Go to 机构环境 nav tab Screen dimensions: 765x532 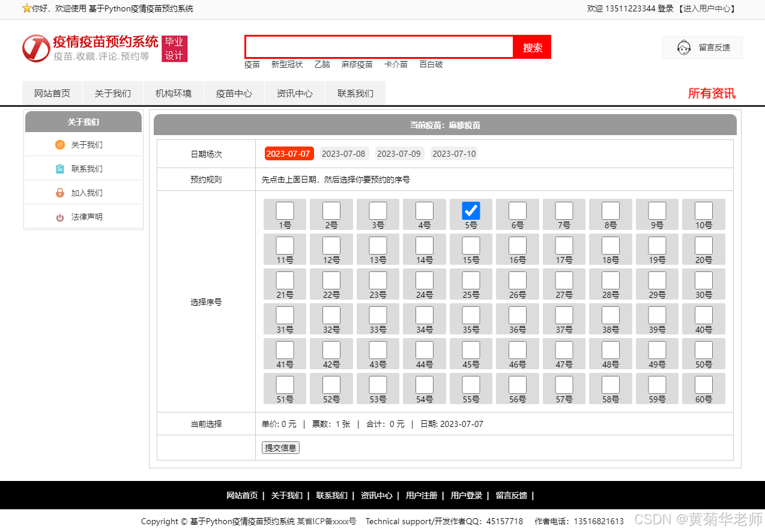174,93
